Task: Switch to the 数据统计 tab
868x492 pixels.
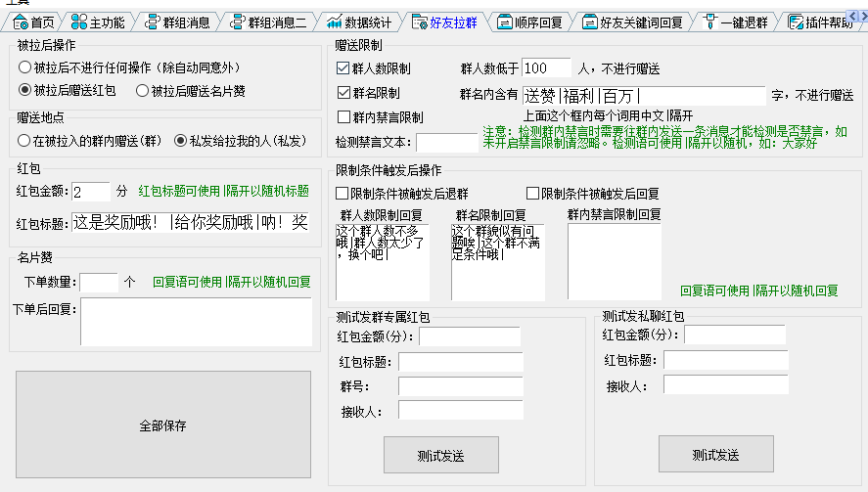Action: pyautogui.click(x=359, y=22)
